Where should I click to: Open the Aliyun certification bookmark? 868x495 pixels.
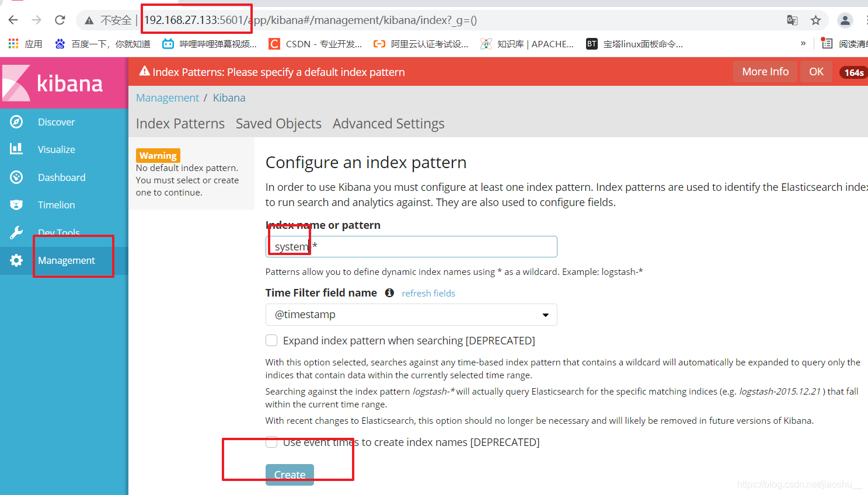[421, 44]
